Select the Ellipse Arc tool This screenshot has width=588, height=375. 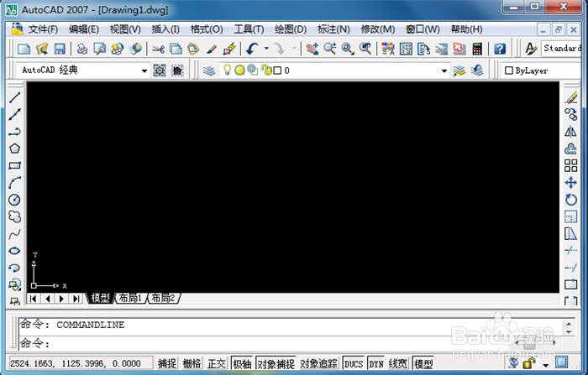click(14, 268)
